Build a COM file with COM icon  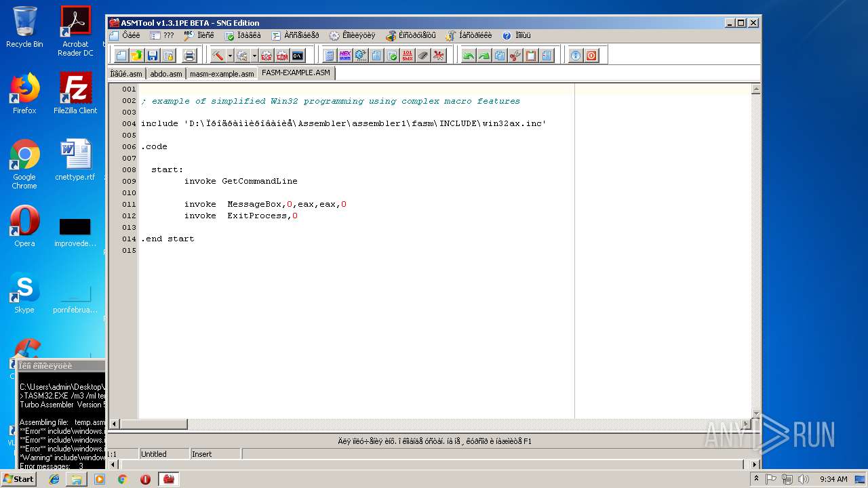pyautogui.click(x=281, y=56)
